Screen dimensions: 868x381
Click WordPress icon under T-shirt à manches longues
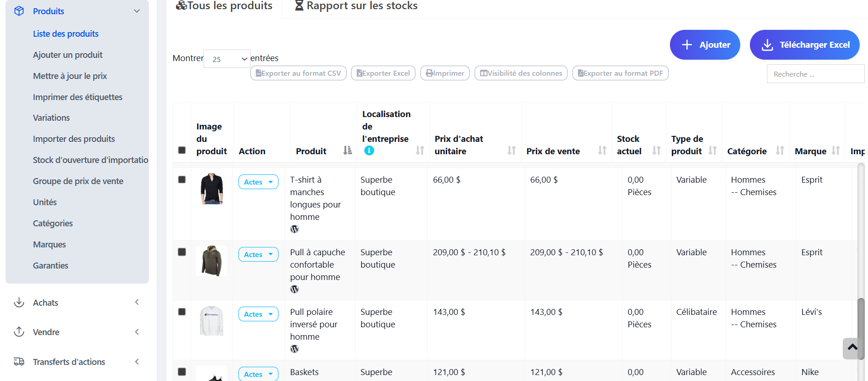click(x=295, y=229)
